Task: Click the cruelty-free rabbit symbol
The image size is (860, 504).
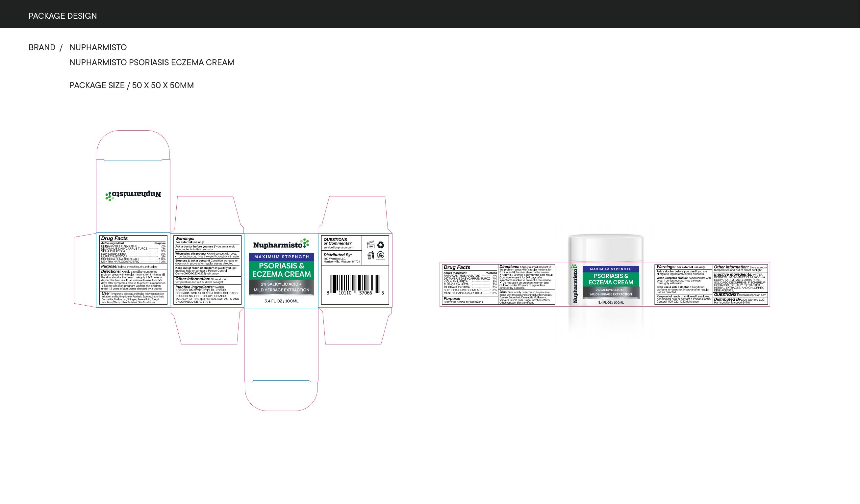Action: coord(381,255)
